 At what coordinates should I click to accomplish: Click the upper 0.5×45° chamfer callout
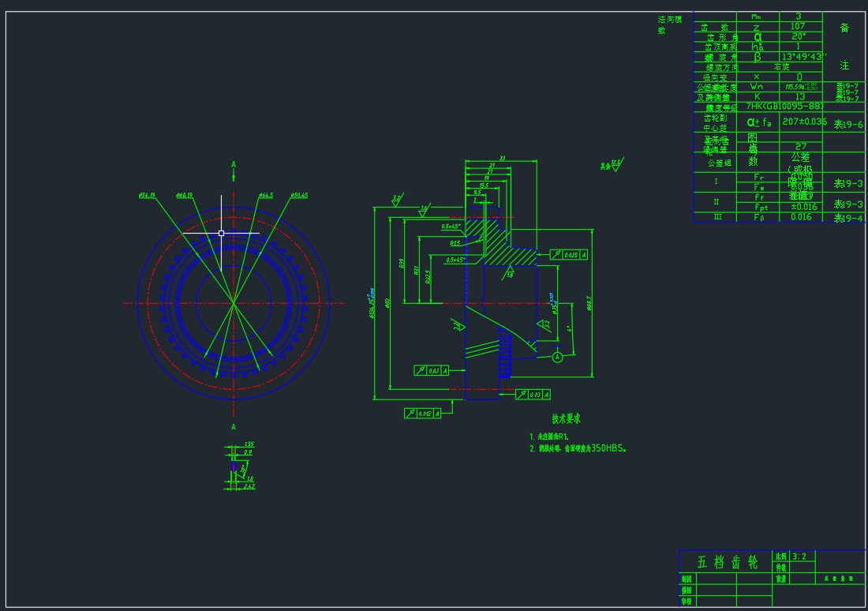click(451, 226)
